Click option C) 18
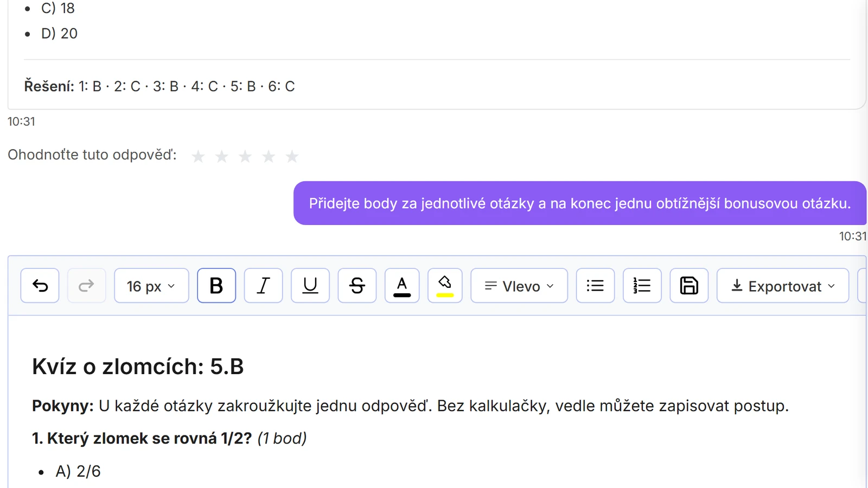 tap(58, 8)
